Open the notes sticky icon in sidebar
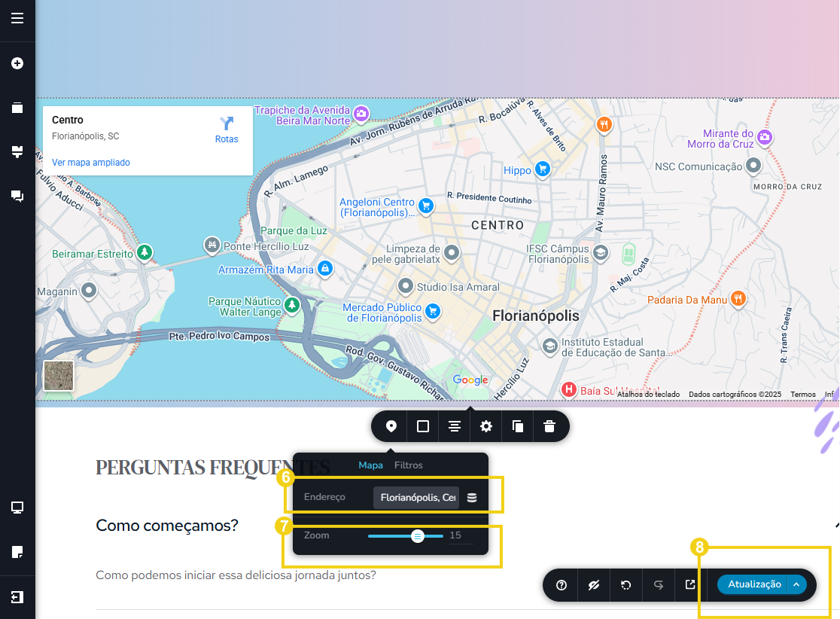This screenshot has width=840, height=619. coord(17,552)
